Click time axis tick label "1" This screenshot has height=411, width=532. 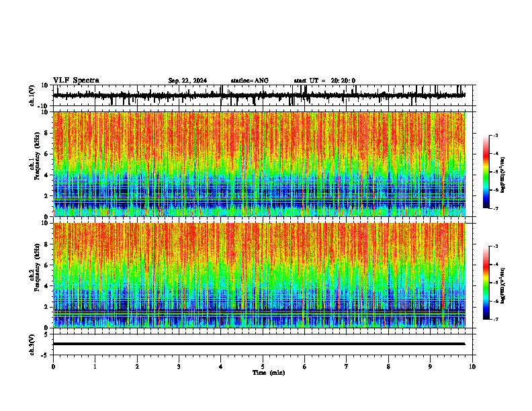click(x=95, y=367)
